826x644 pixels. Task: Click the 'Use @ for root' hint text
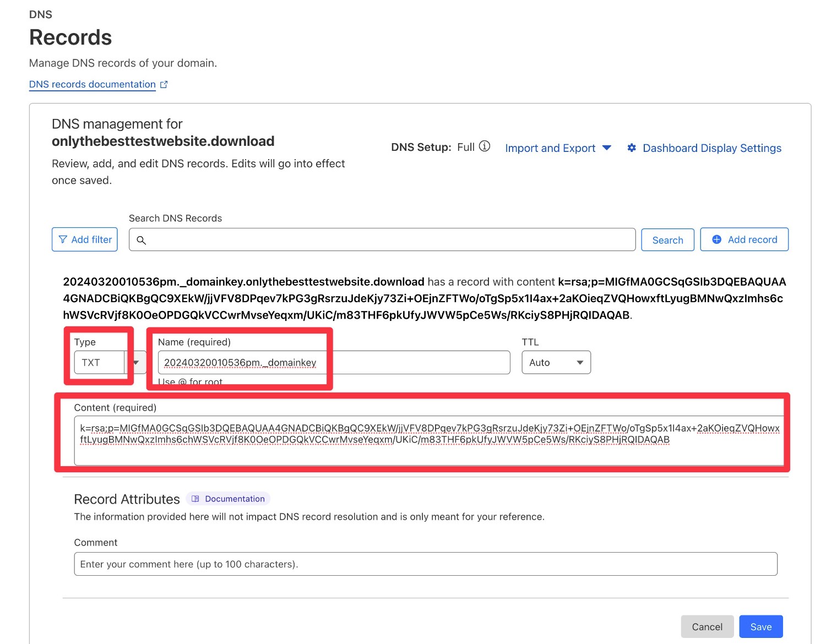[191, 381]
